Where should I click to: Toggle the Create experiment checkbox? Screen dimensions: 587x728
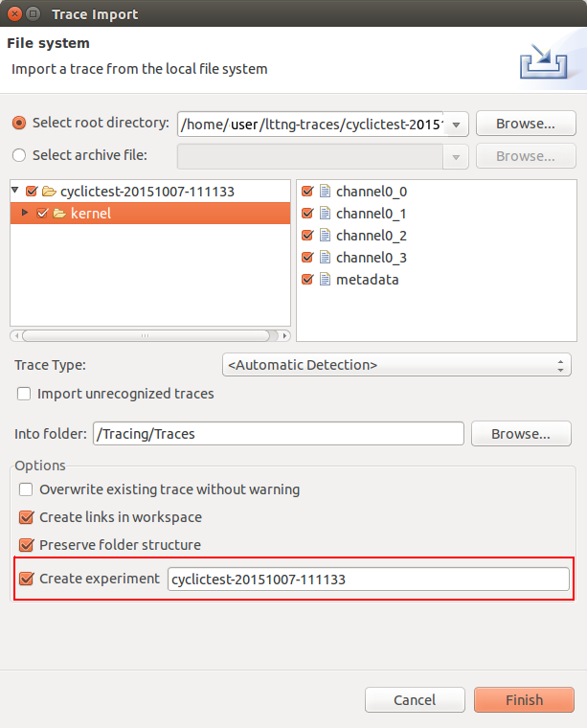tap(26, 579)
